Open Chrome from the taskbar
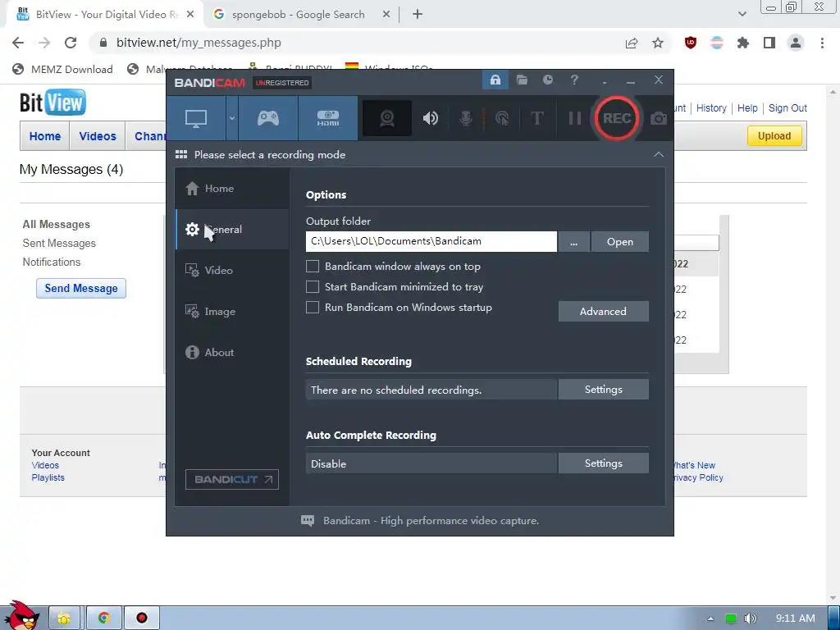The image size is (840, 630). [103, 619]
